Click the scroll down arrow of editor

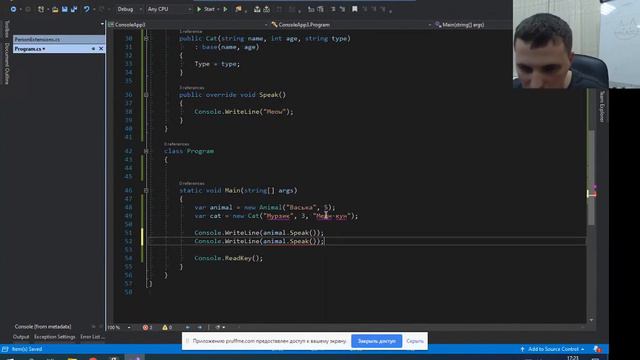click(x=591, y=320)
